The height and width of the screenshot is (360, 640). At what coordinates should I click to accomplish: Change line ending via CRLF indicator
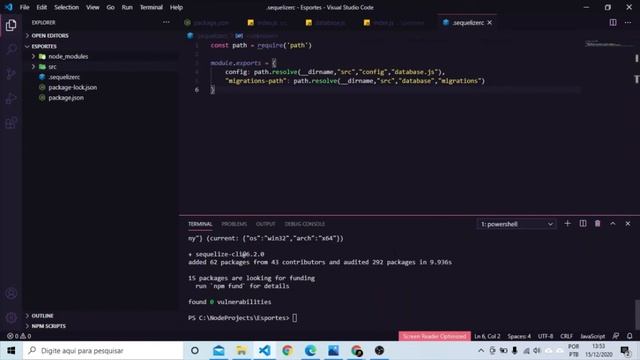pyautogui.click(x=566, y=336)
